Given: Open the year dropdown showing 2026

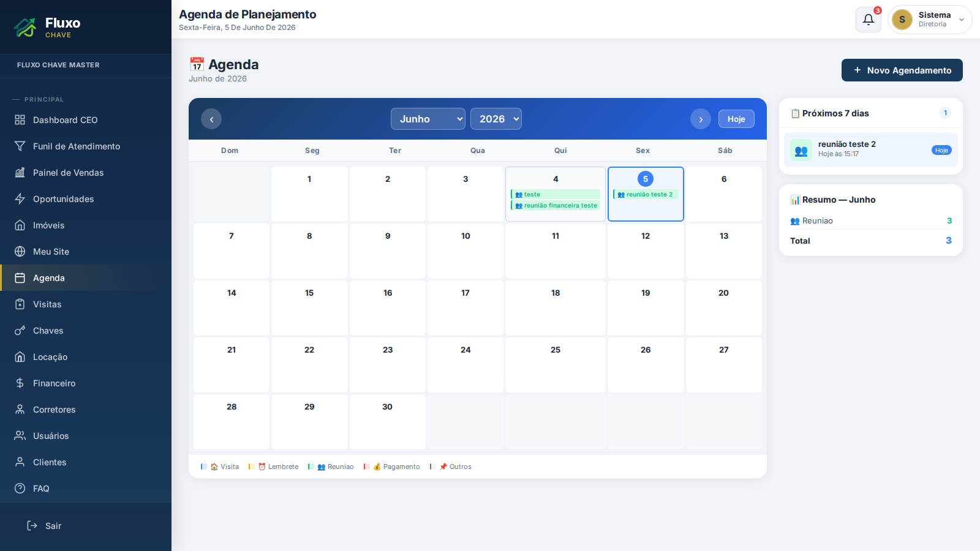Looking at the screenshot, I should click(x=496, y=119).
